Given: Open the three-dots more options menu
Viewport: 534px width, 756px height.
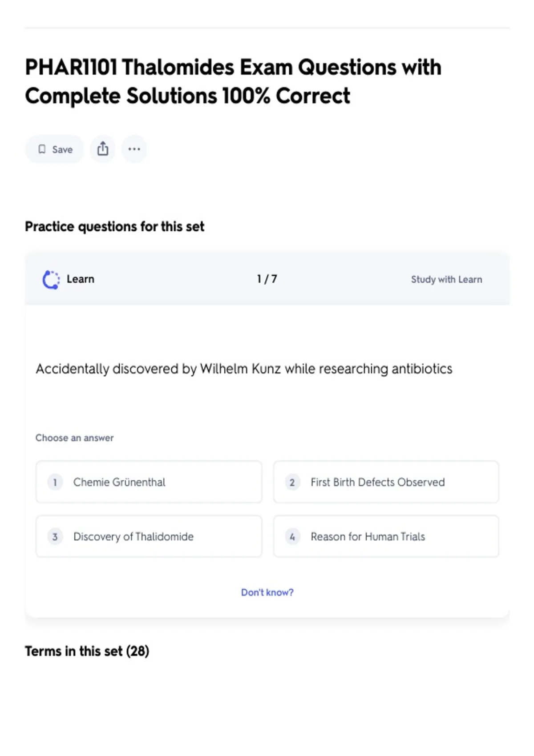Looking at the screenshot, I should (x=134, y=149).
